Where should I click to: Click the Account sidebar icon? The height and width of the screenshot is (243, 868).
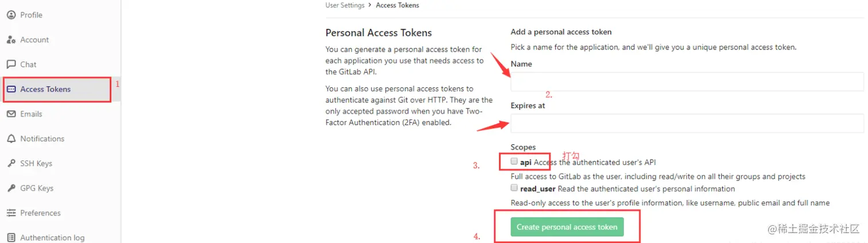point(11,40)
